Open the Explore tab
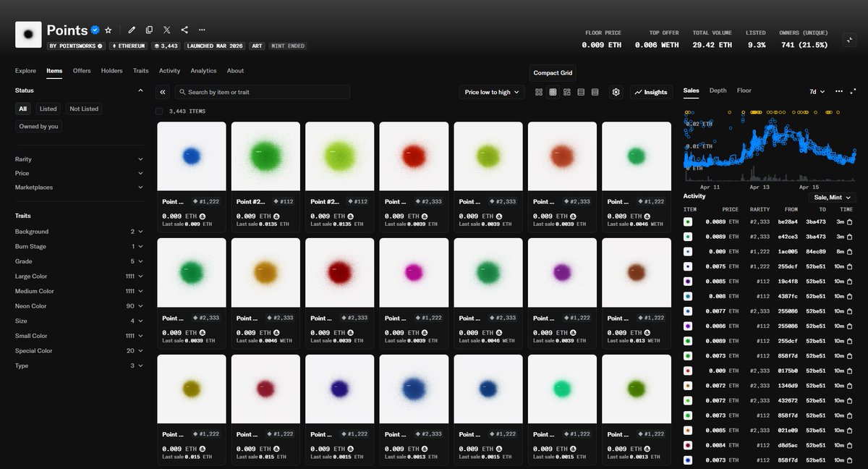This screenshot has height=469, width=868. [25, 71]
